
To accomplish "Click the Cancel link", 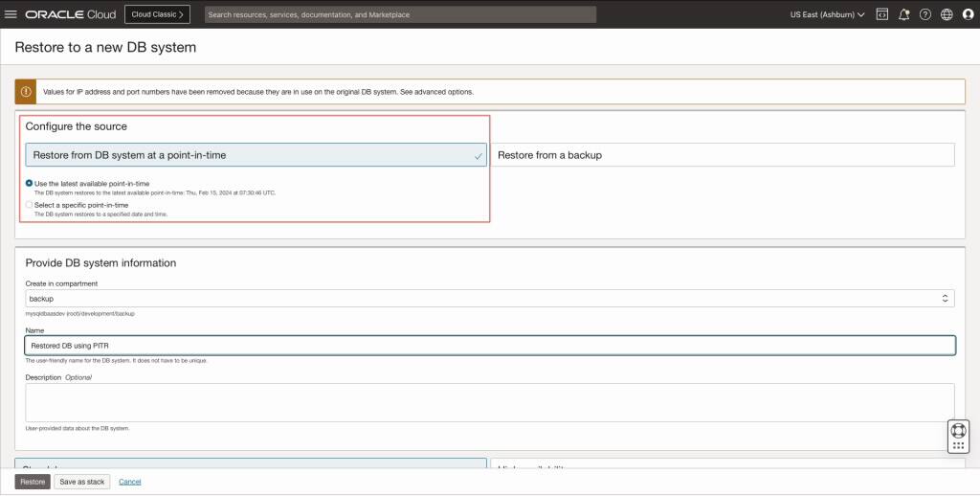I will point(130,482).
